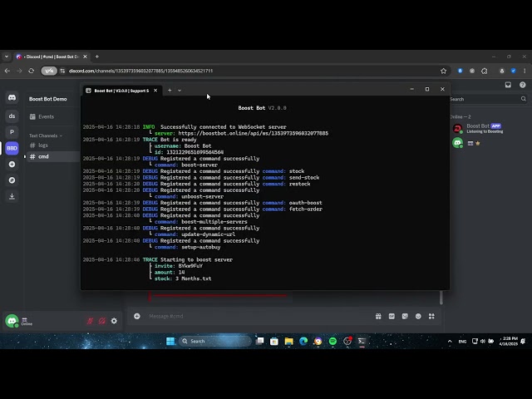Select the 'ds' server icon
This screenshot has height=399, width=532.
coord(12,116)
